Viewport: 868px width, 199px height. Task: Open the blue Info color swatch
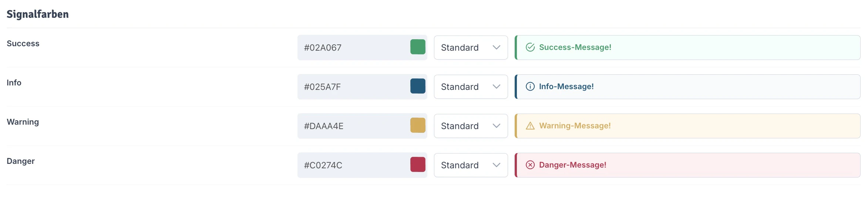418,86
